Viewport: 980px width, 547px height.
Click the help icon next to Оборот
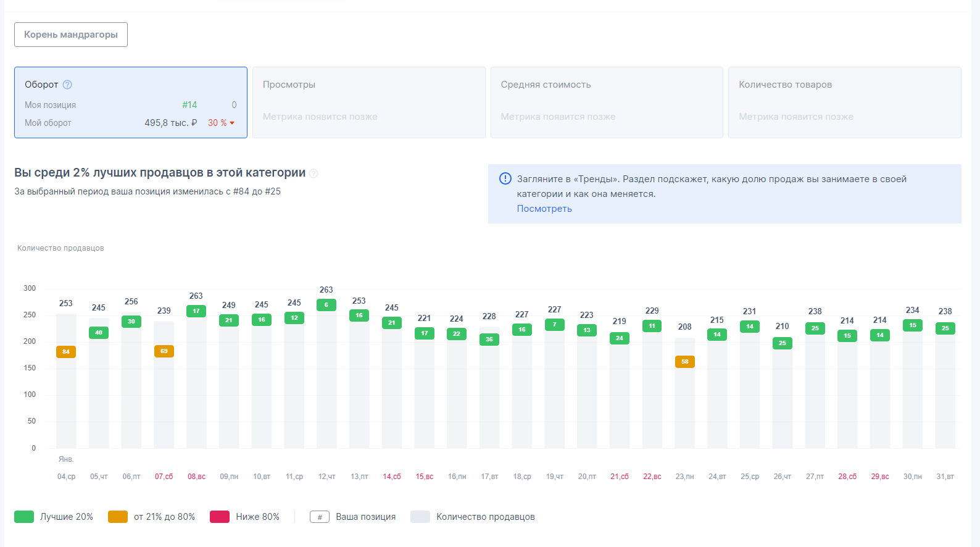pos(67,85)
